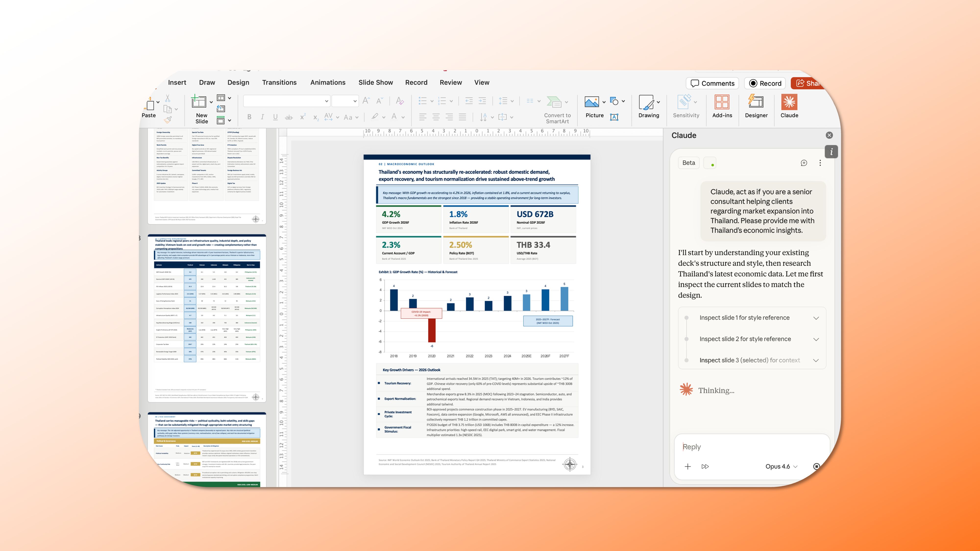Toggle italic text formatting
The image size is (980, 551).
262,117
